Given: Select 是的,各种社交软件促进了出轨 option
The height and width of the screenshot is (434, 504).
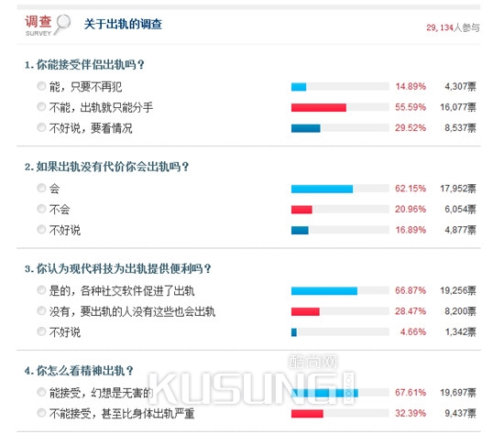Looking at the screenshot, I should pos(41,290).
